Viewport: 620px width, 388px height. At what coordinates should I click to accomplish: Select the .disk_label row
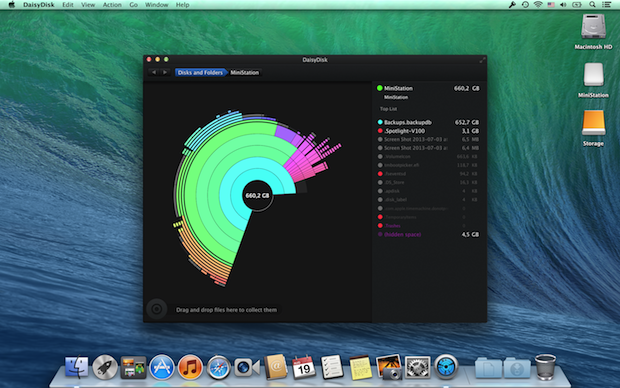pyautogui.click(x=428, y=200)
